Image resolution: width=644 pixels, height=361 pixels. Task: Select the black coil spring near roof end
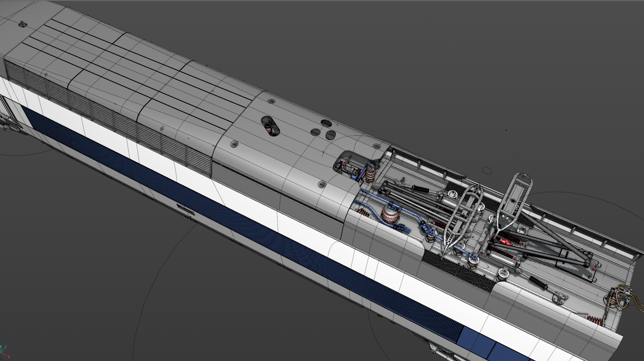(538, 283)
